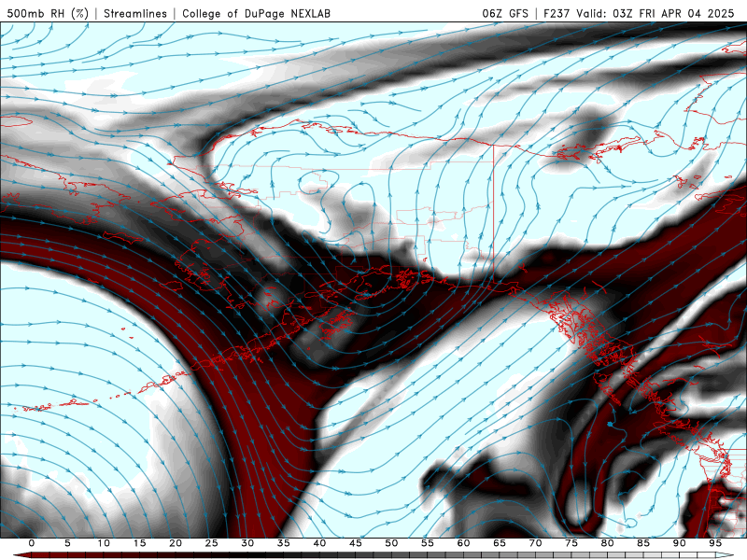
Task: Click the "College of DuPage NEXLAB" label
Action: (x=256, y=13)
